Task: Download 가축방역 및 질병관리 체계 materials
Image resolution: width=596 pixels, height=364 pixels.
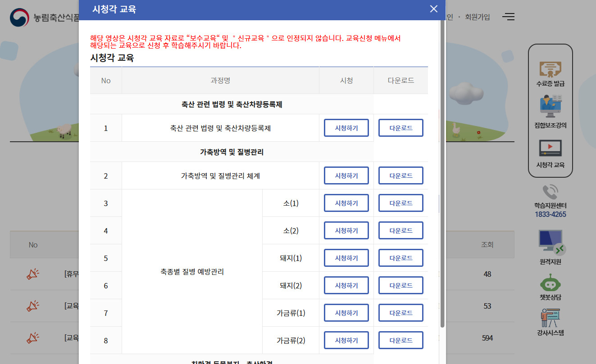Action: point(400,175)
